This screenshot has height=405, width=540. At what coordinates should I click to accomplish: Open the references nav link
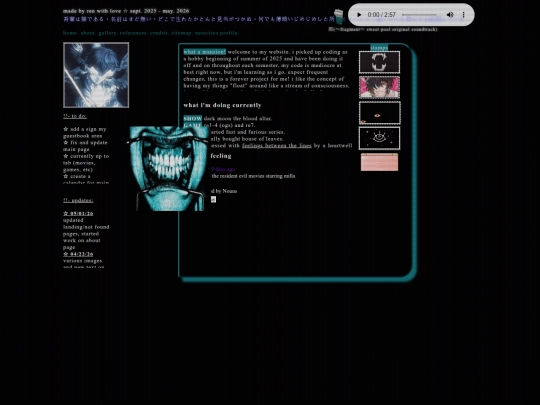(133, 33)
